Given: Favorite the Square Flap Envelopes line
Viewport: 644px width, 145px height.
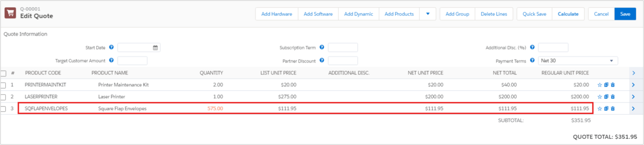Looking at the screenshot, I should (600, 109).
